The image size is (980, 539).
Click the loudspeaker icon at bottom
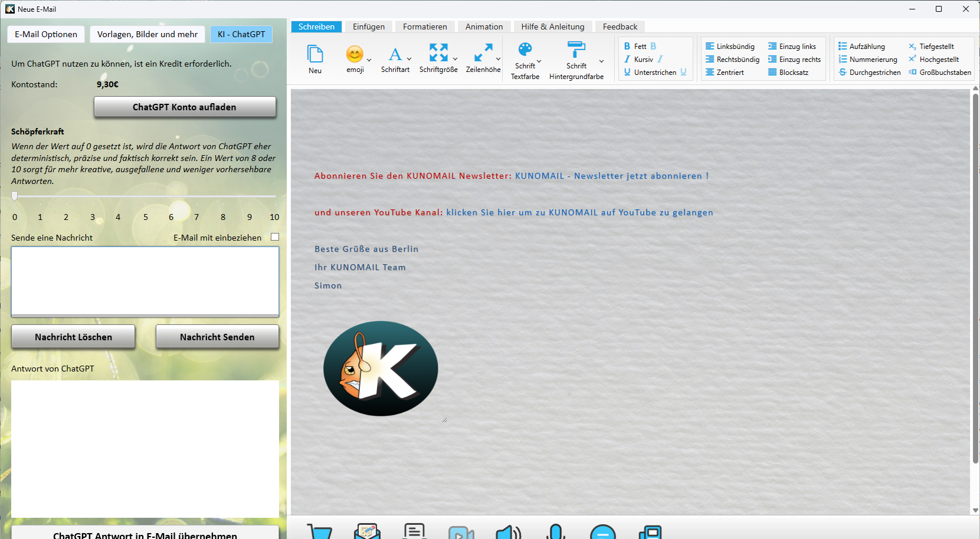[x=508, y=531]
